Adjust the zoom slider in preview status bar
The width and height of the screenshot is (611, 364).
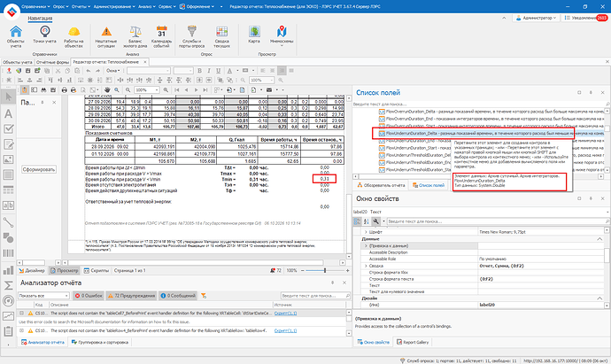tap(325, 270)
